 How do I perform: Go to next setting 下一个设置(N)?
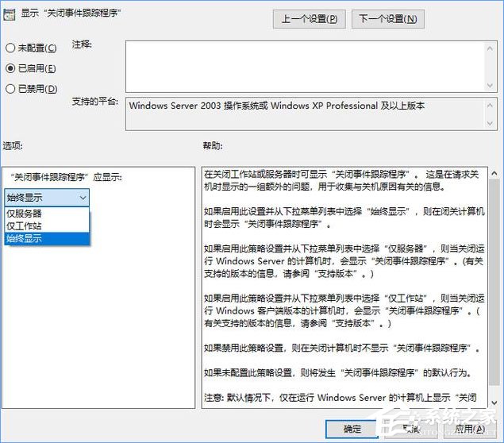pyautogui.click(x=388, y=19)
